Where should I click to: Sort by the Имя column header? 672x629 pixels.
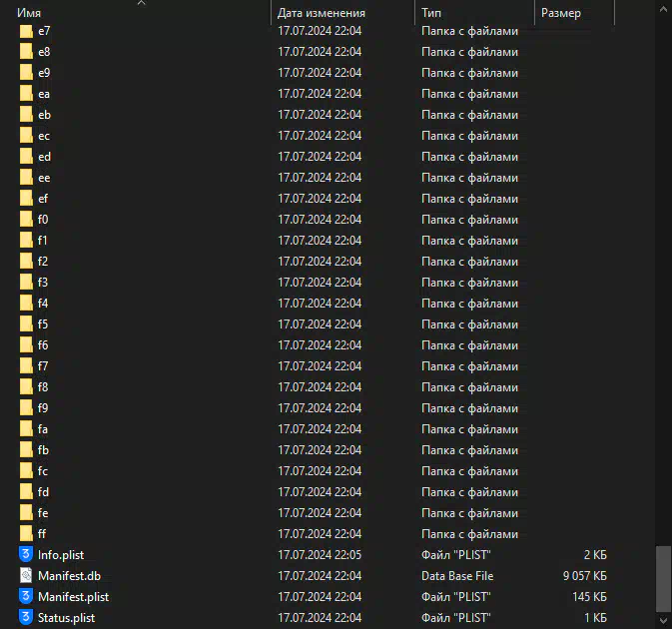pos(29,13)
